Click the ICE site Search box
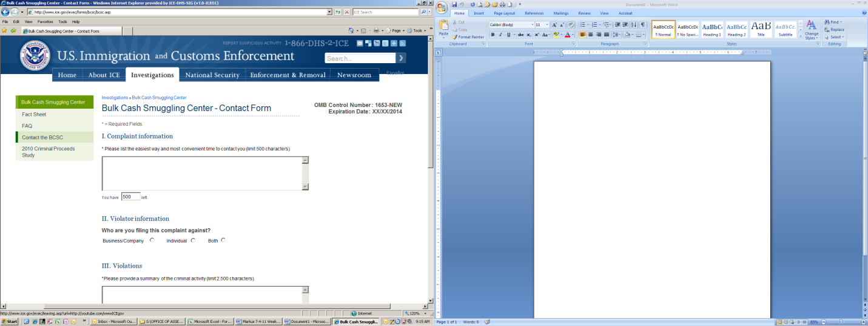Viewport: 868px width, 326px height. [360, 58]
